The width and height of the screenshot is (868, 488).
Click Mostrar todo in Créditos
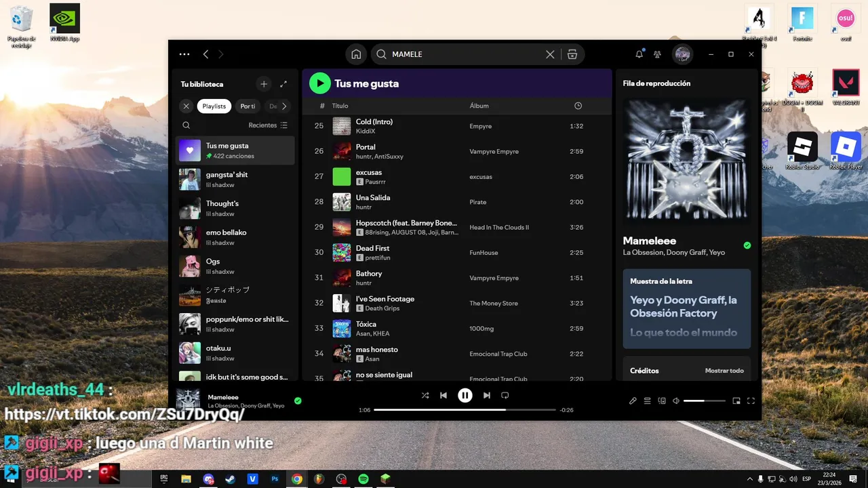[724, 371]
